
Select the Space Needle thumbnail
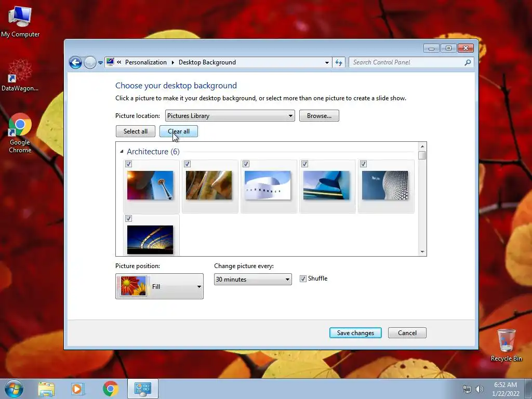coord(150,185)
